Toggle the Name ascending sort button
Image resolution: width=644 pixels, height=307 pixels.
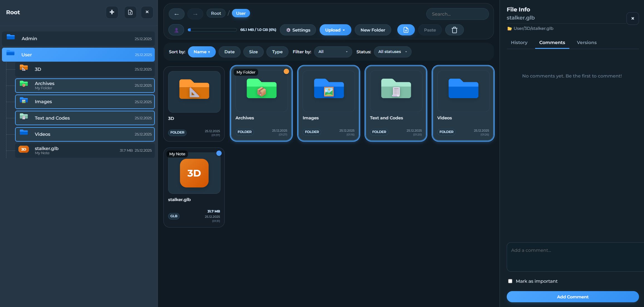tap(202, 52)
